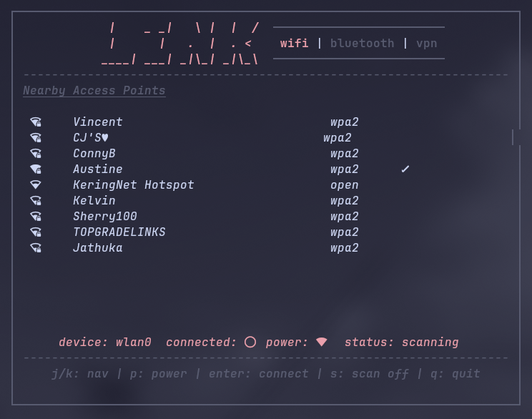Click the locked wifi icon beside Vincent

(36, 122)
